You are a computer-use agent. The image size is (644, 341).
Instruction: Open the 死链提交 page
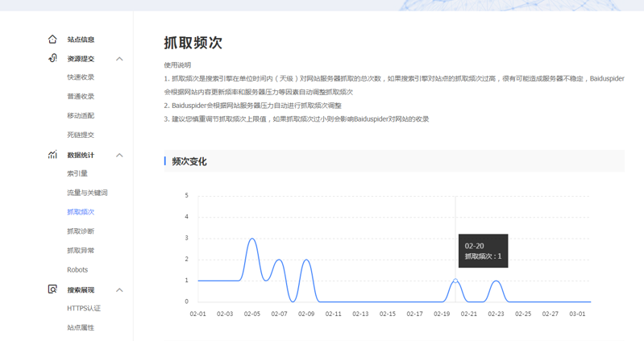[81, 135]
